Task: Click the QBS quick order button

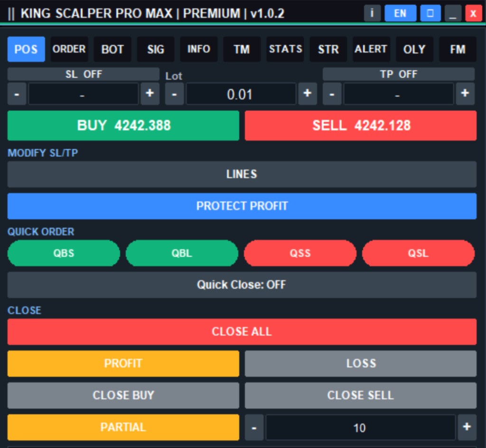Action: (x=64, y=253)
